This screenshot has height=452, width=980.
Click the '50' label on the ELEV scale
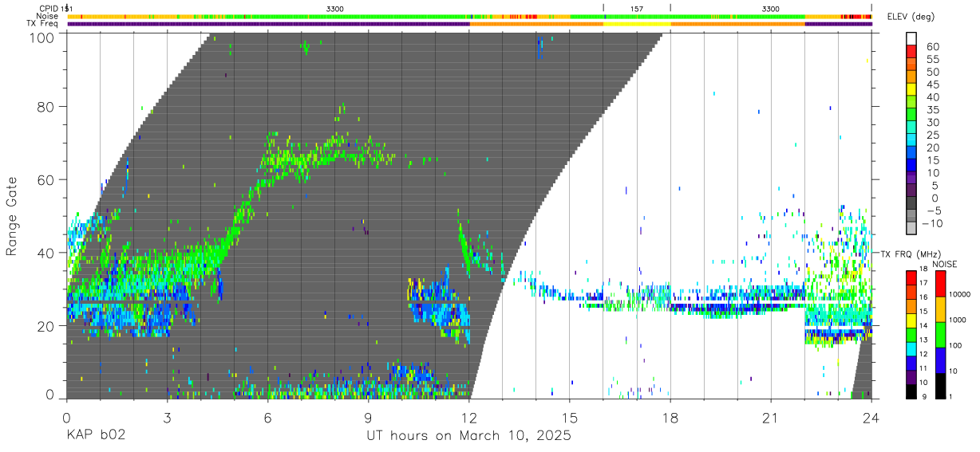pyautogui.click(x=931, y=72)
